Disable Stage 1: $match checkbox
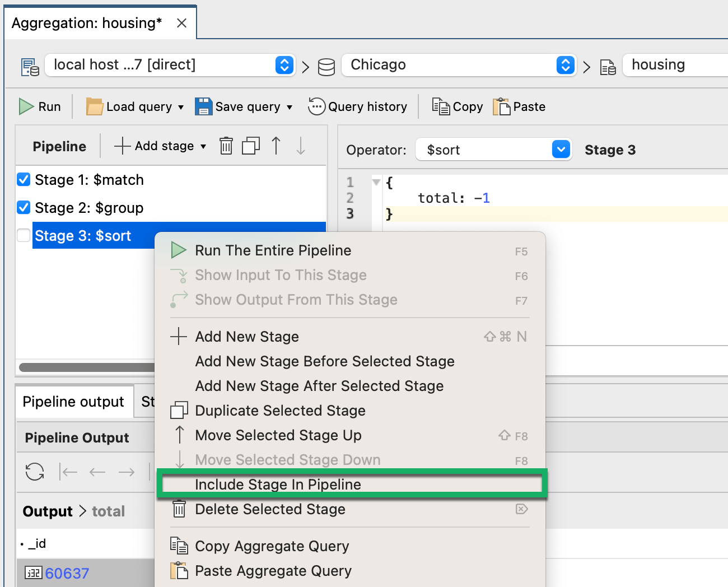The width and height of the screenshot is (728, 587). coord(23,179)
